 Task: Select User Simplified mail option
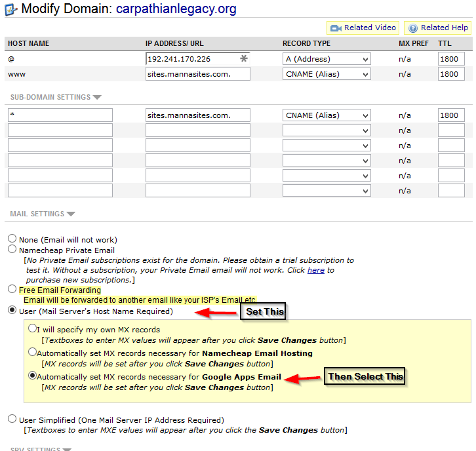[12, 419]
